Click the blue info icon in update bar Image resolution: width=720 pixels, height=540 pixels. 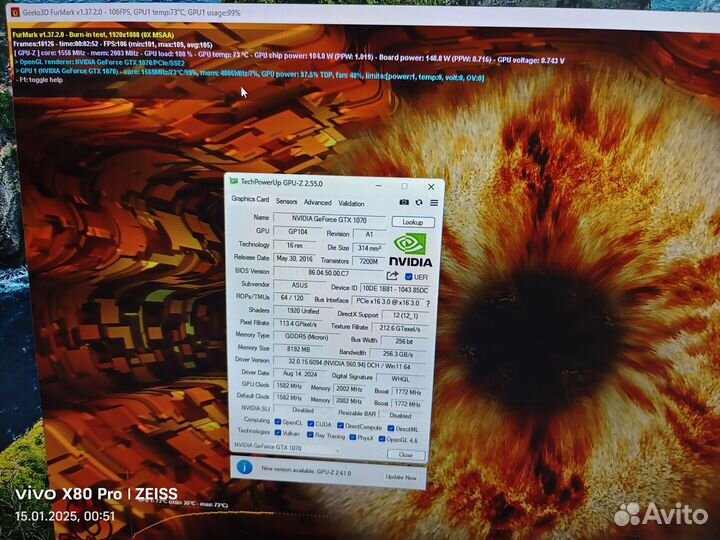pyautogui.click(x=244, y=466)
